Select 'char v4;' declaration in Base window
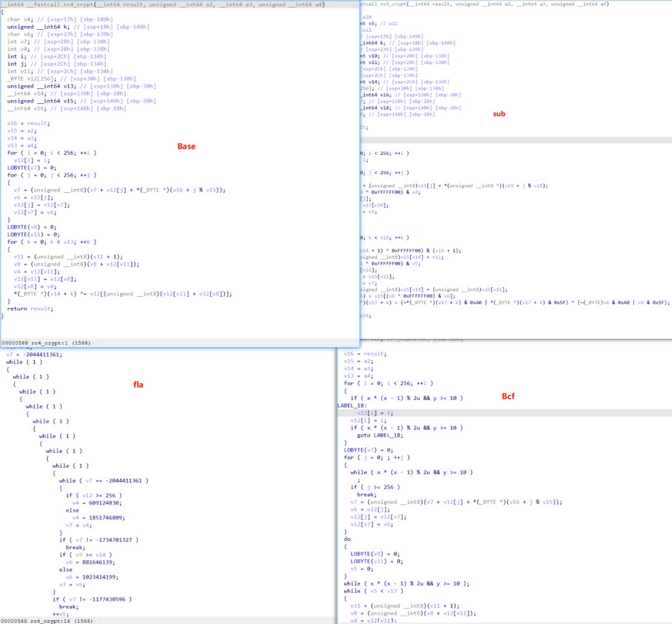The image size is (672, 624). (x=20, y=19)
